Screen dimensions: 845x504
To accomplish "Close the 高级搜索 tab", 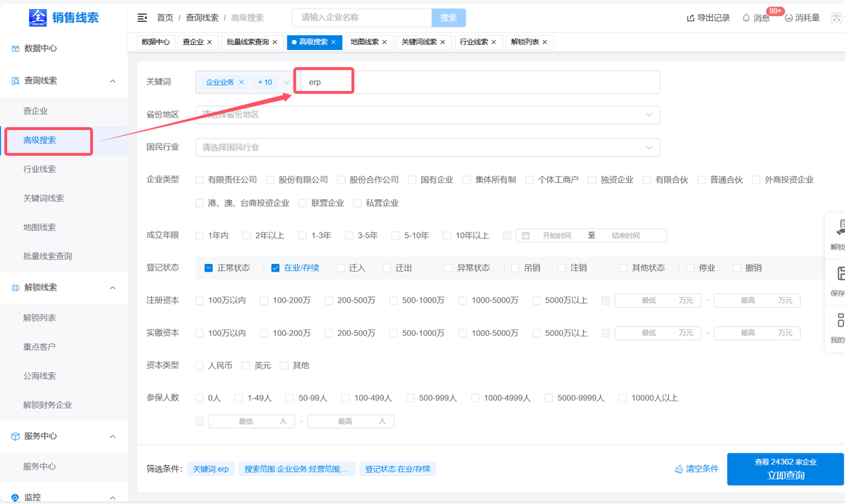I will (333, 42).
